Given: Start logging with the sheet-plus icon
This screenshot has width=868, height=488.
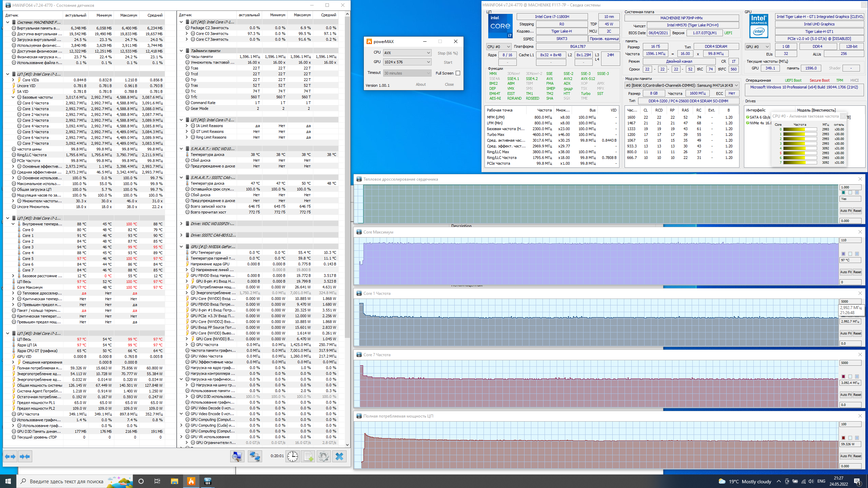Looking at the screenshot, I should click(308, 456).
